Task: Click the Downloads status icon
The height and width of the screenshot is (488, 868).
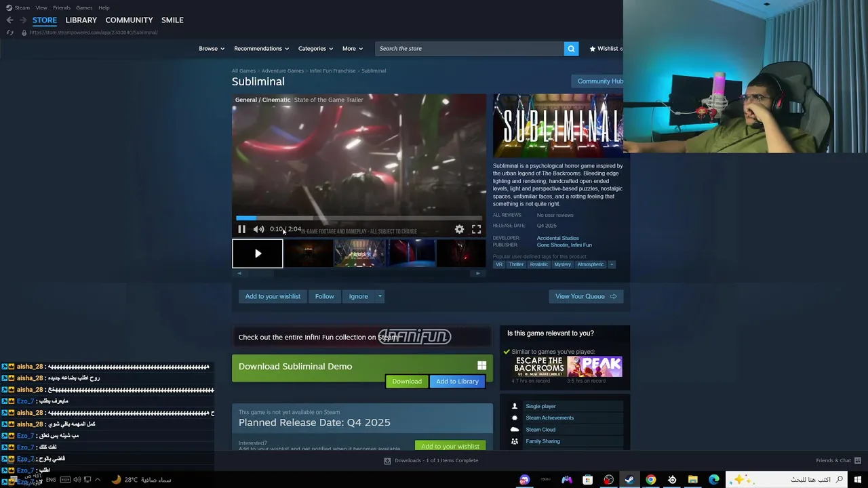Action: [x=388, y=461]
